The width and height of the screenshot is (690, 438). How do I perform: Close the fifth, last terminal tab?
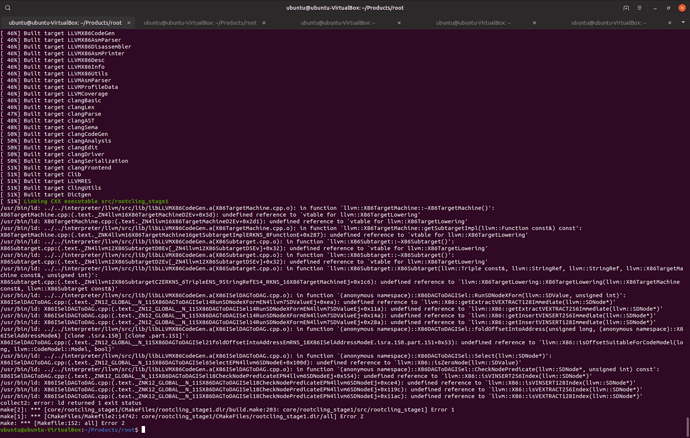coord(670,22)
